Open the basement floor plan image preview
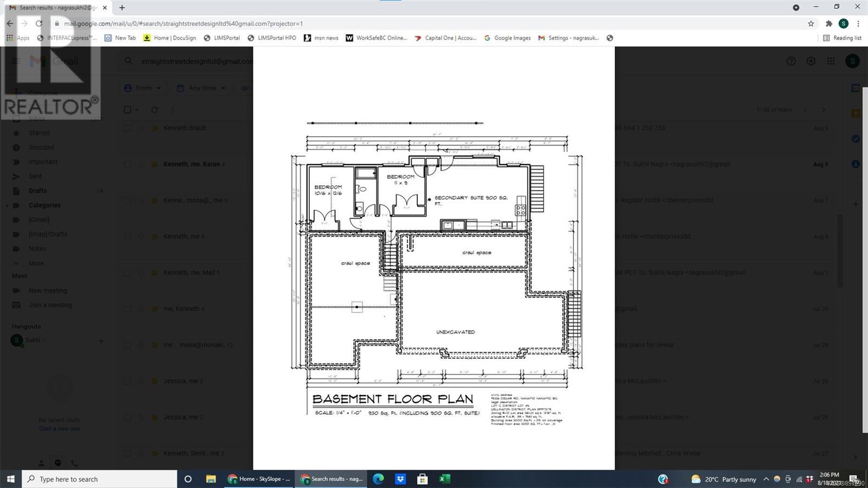868x488 pixels. 434,258
